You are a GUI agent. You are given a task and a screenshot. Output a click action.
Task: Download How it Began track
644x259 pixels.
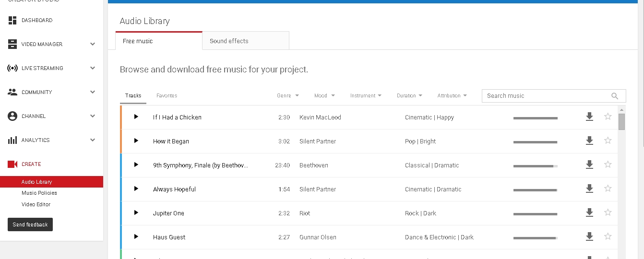(589, 141)
